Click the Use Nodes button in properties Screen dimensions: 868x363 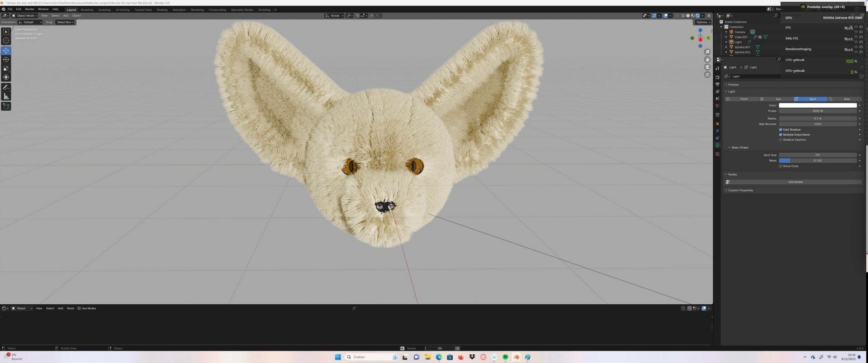(795, 182)
